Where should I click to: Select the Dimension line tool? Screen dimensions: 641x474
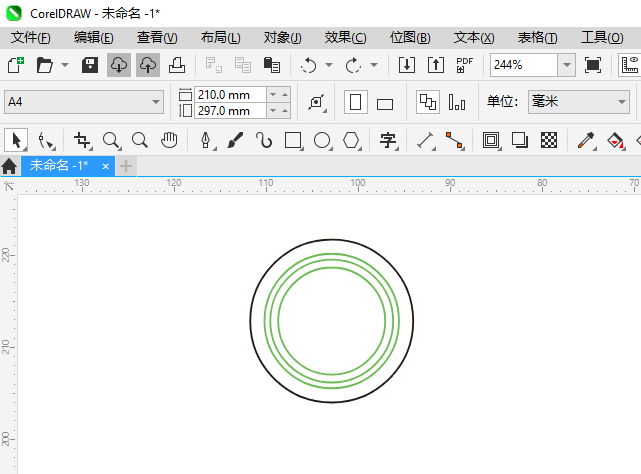pyautogui.click(x=426, y=141)
